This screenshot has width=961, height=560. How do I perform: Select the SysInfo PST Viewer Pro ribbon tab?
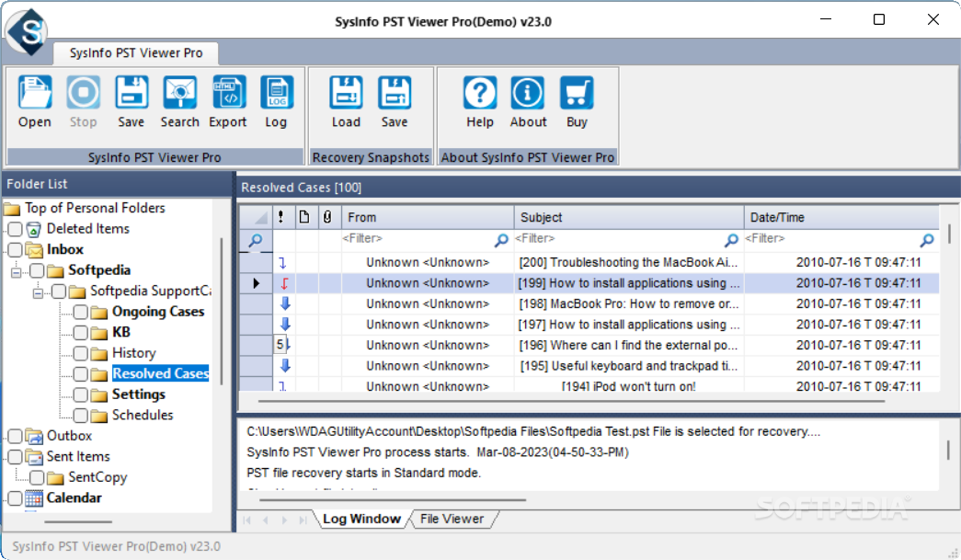coord(136,52)
